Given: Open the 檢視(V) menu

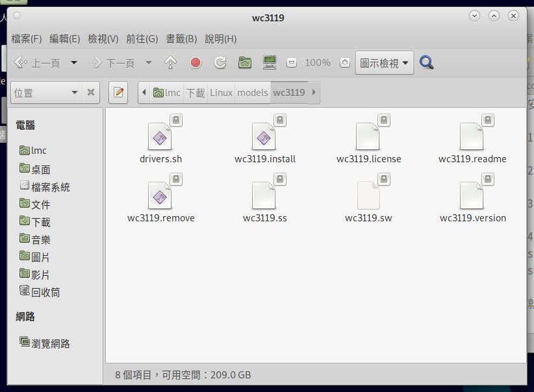Looking at the screenshot, I should tap(103, 39).
